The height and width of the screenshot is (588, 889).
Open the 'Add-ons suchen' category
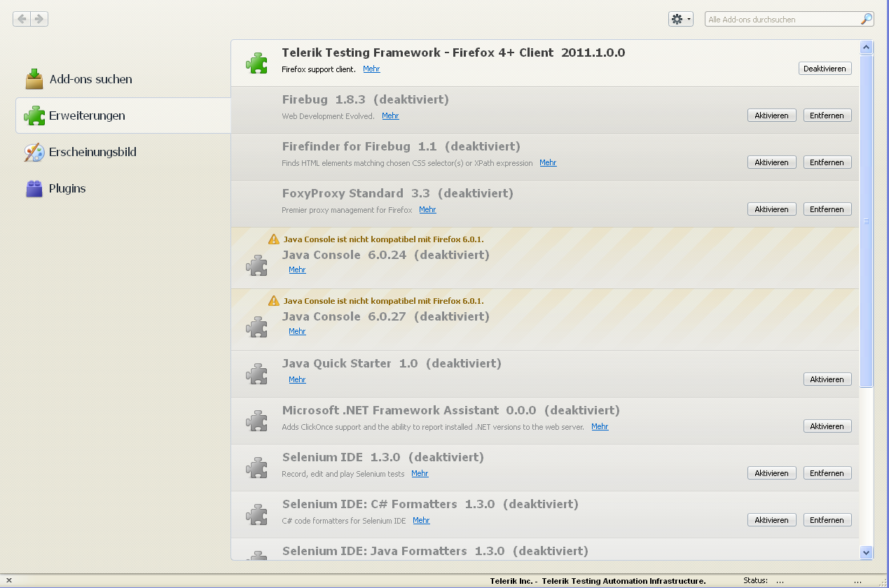point(123,79)
